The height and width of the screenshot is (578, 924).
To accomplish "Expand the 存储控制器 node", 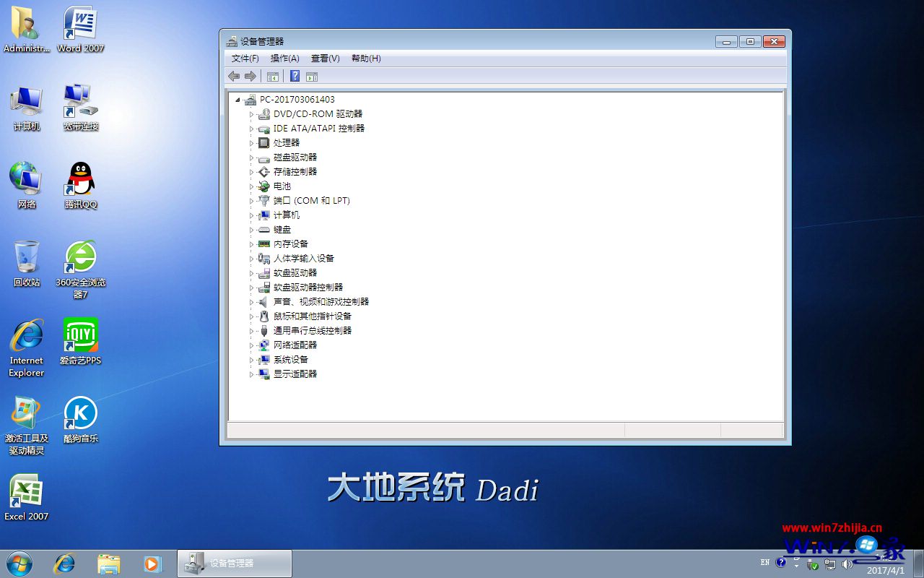I will (252, 172).
